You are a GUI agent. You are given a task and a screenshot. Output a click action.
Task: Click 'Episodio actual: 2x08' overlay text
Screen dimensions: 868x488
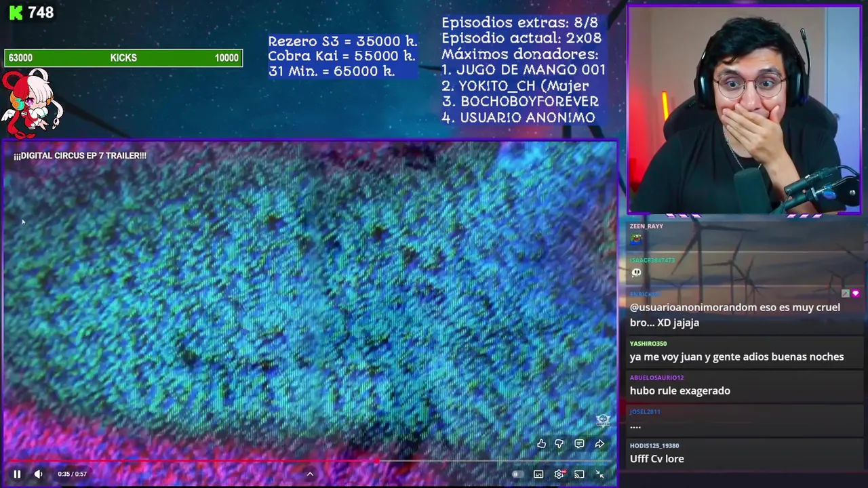[521, 38]
